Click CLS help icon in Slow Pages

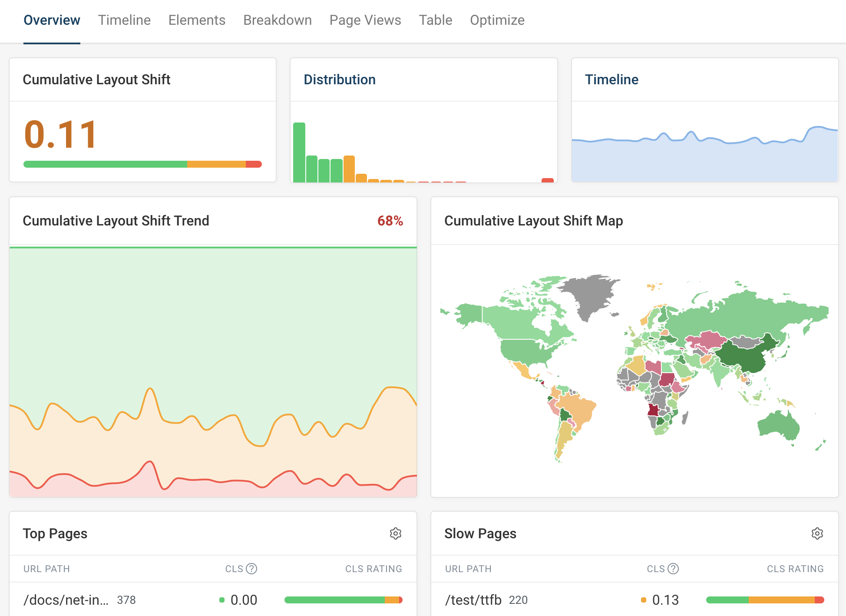pyautogui.click(x=673, y=569)
